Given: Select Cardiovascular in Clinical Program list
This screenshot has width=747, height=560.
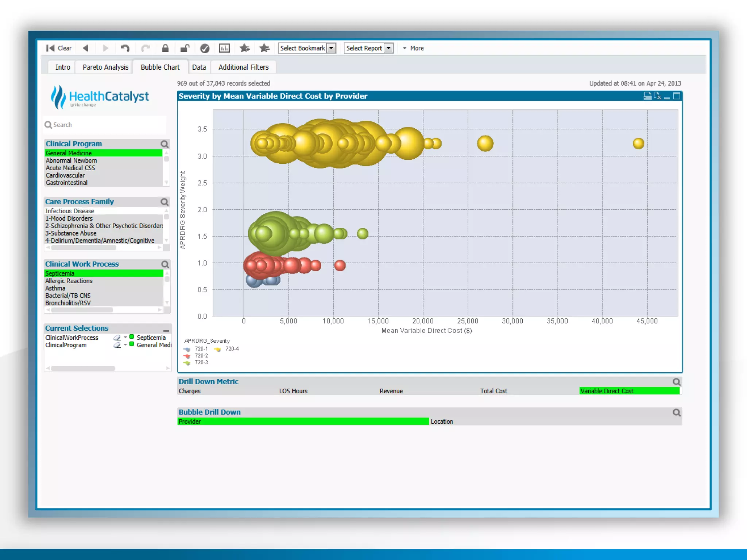Looking at the screenshot, I should (x=65, y=175).
